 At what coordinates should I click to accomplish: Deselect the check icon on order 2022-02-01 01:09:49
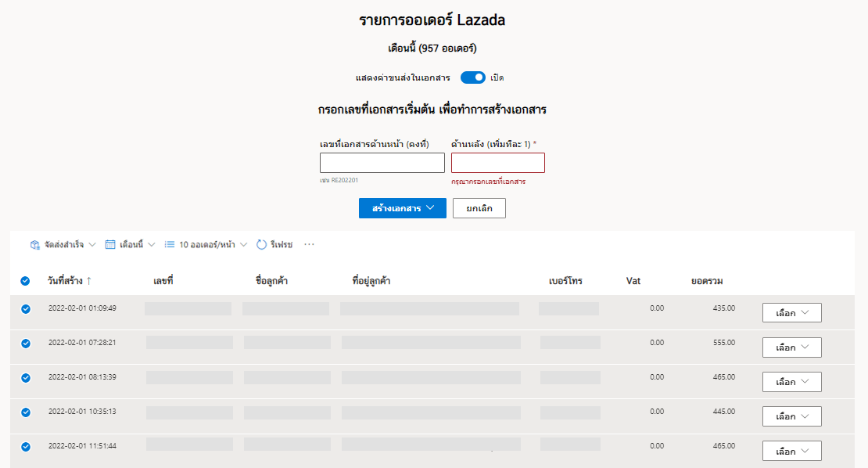click(x=26, y=308)
